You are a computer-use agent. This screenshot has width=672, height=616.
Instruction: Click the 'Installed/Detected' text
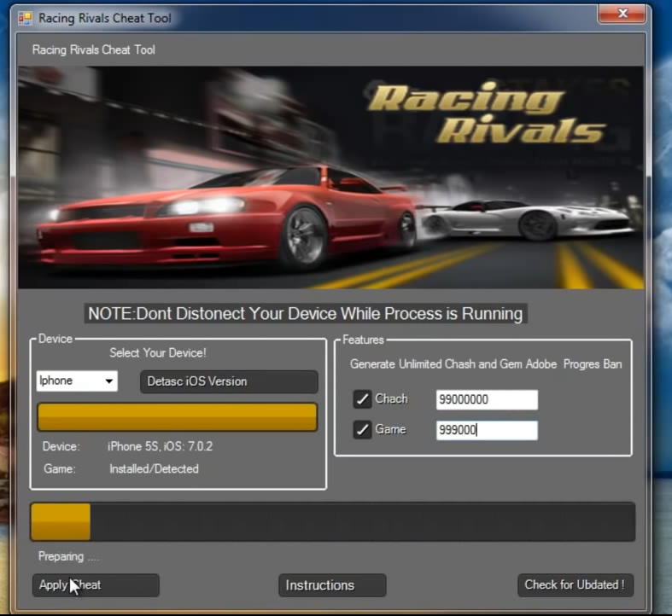click(155, 469)
